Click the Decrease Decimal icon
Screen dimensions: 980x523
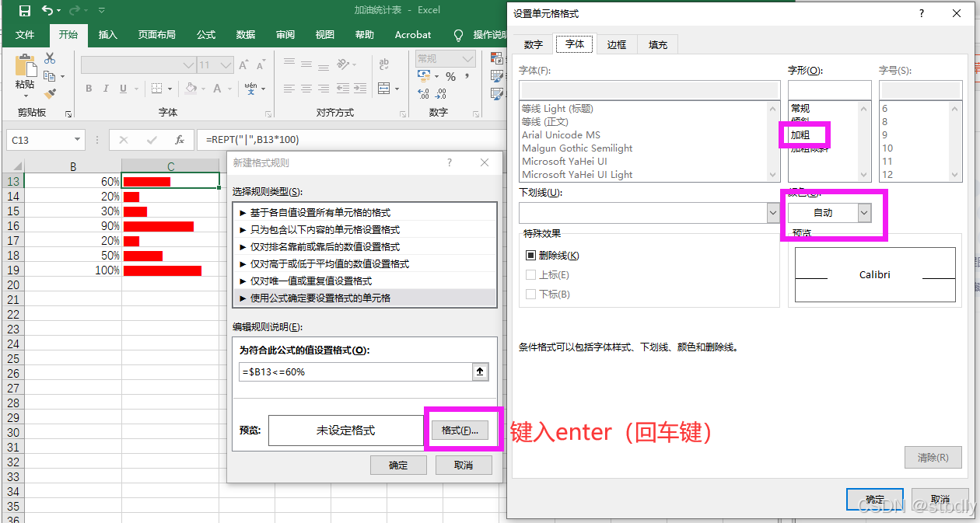[442, 94]
